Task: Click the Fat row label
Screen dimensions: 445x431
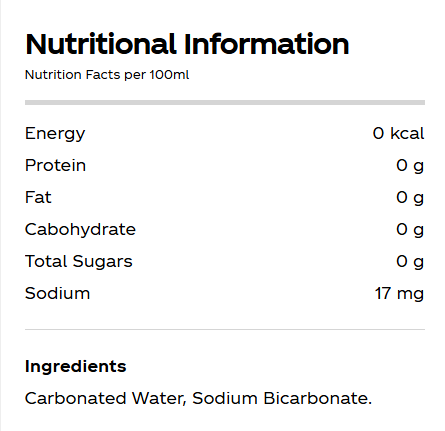Action: (x=38, y=197)
